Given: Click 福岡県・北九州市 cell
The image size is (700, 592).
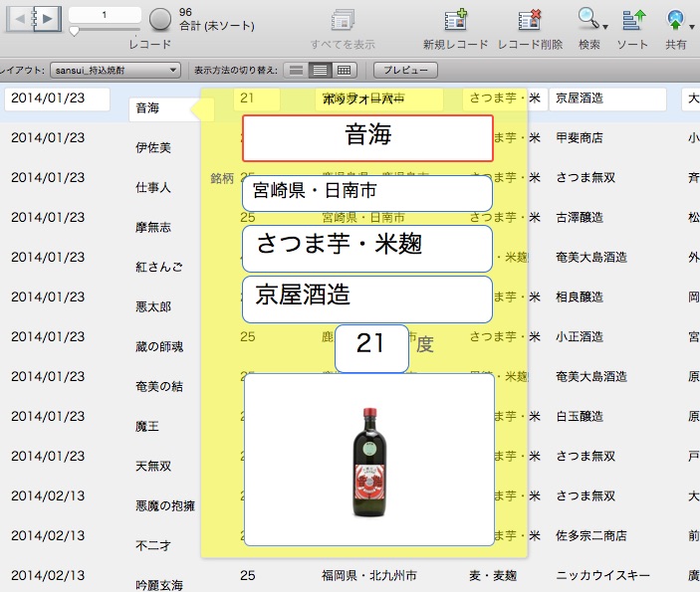Looking at the screenshot, I should (368, 575).
